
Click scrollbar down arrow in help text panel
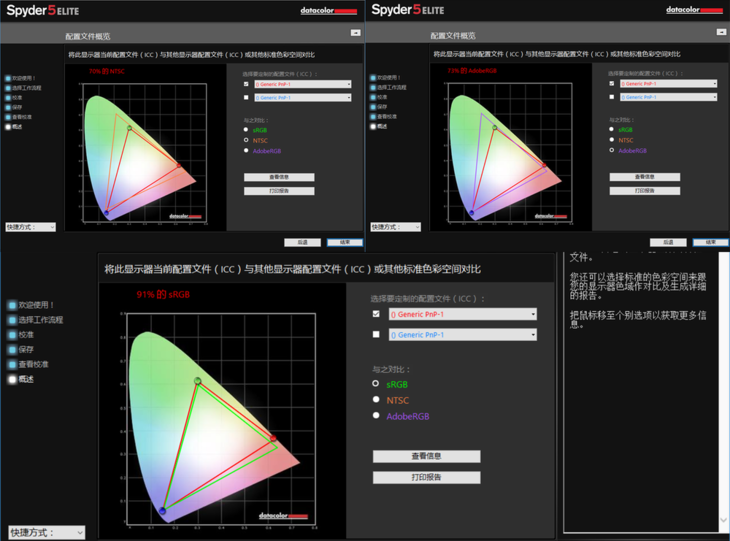tap(724, 521)
